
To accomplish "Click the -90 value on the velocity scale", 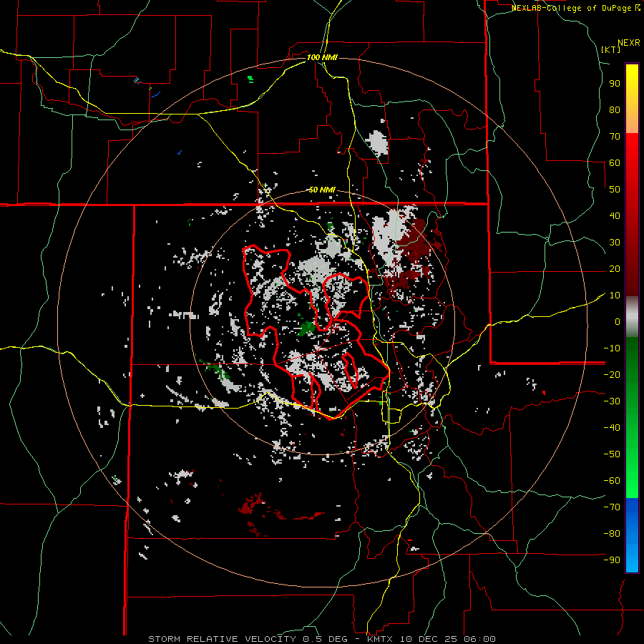I will 612,560.
